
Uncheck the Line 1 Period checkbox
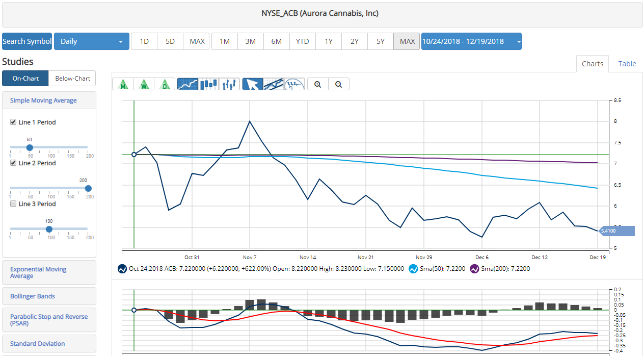tap(13, 122)
